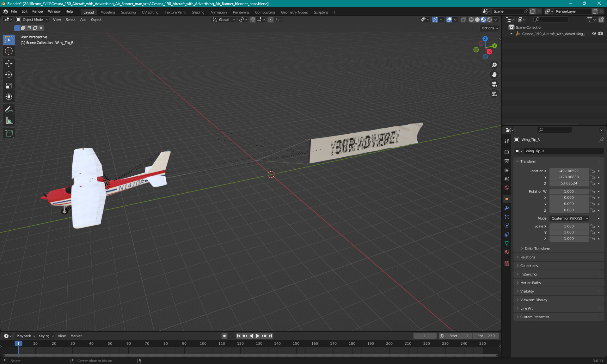This screenshot has width=607, height=364.
Task: Select the Move tool
Action: (9, 64)
